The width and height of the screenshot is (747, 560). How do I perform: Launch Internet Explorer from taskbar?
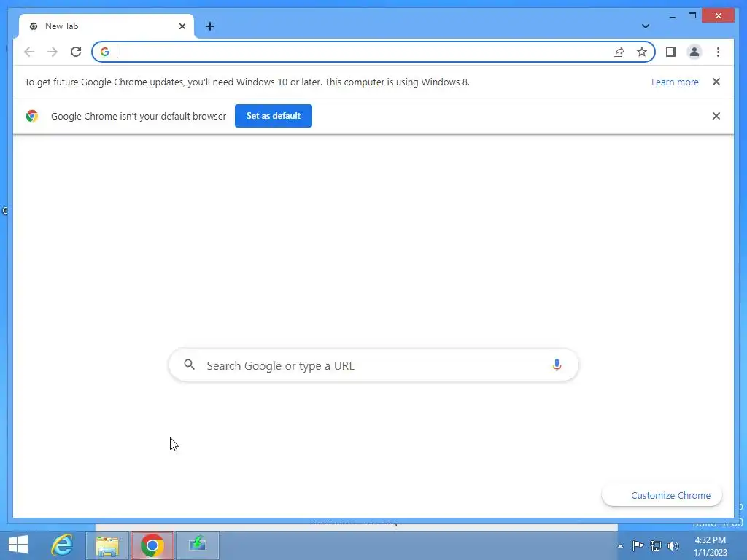pyautogui.click(x=63, y=545)
